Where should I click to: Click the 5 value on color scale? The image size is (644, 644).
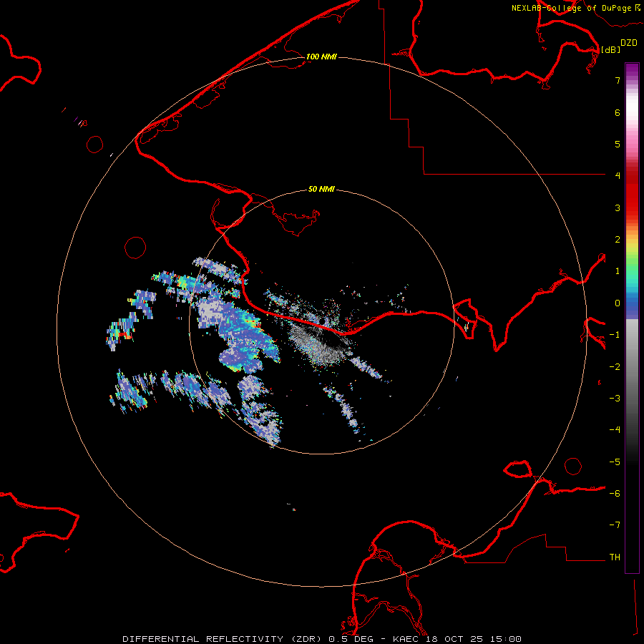pyautogui.click(x=618, y=144)
